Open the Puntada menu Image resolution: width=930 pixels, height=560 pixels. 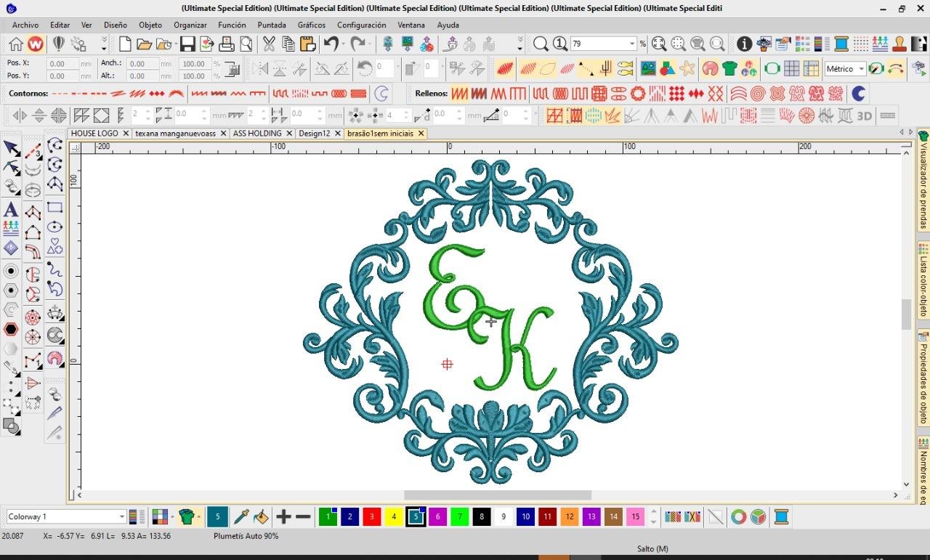(x=272, y=25)
